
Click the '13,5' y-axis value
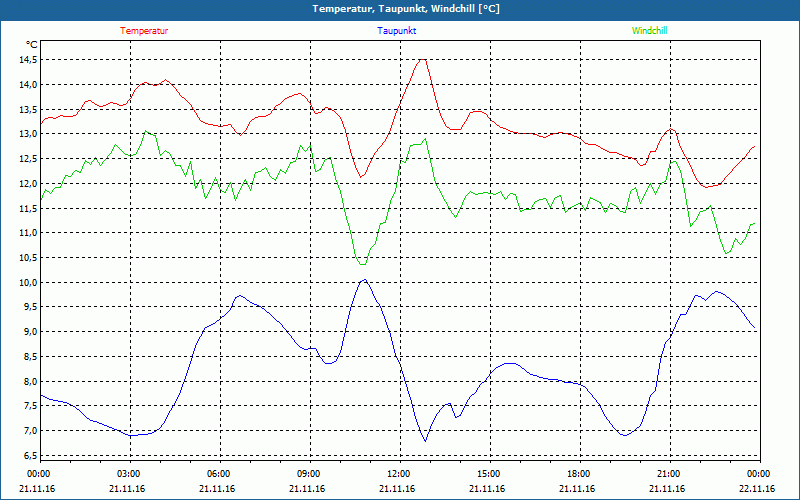pos(29,109)
